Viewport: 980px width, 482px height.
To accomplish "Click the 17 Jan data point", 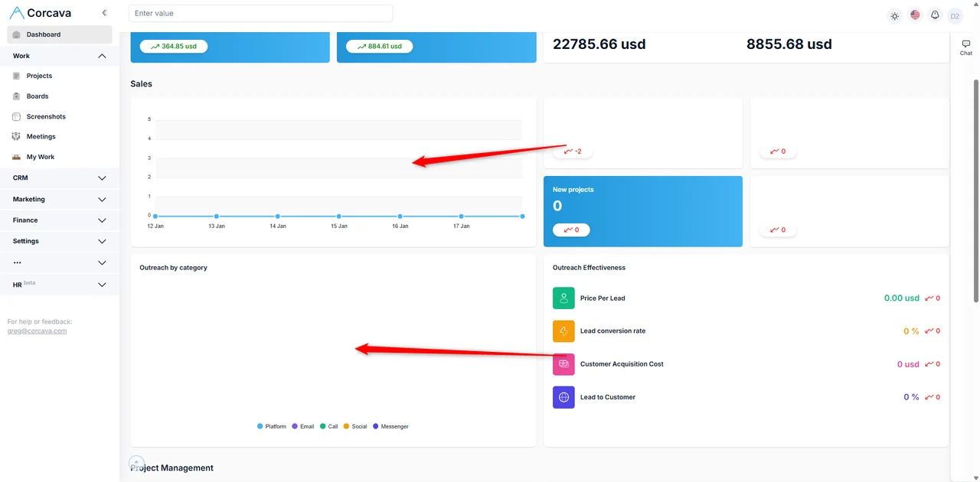I will (x=462, y=217).
